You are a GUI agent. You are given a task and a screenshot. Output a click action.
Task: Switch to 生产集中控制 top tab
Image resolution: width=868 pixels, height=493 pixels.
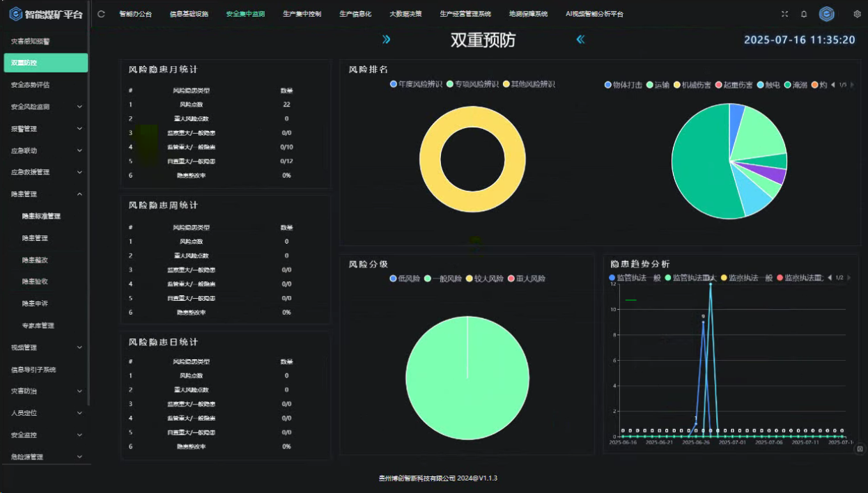tap(302, 14)
